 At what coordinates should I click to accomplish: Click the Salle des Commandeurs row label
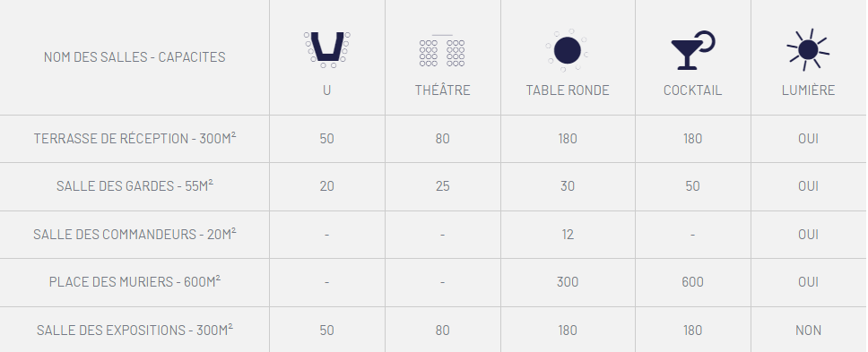(135, 234)
